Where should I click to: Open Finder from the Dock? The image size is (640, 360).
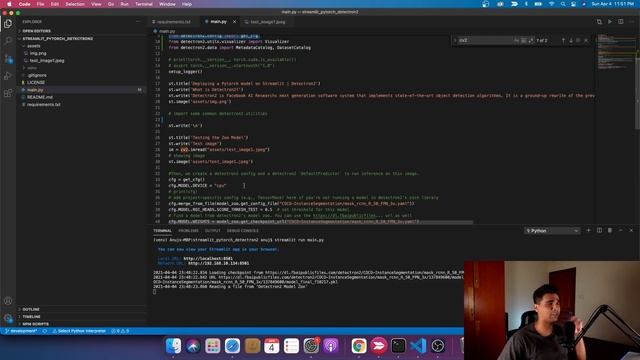[173, 346]
